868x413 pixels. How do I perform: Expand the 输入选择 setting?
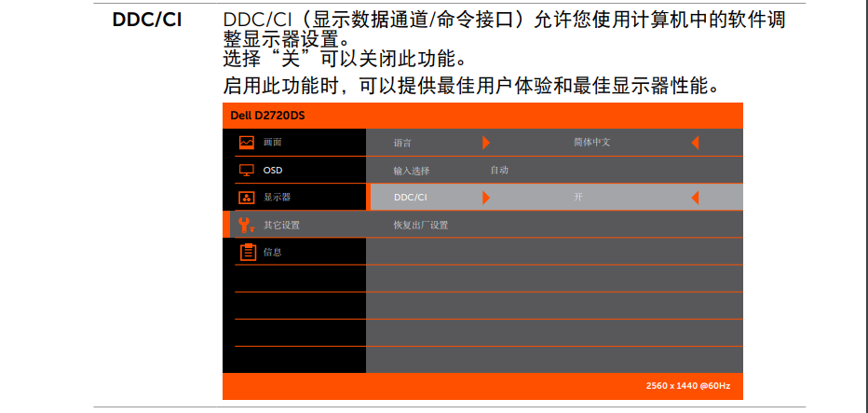click(411, 171)
